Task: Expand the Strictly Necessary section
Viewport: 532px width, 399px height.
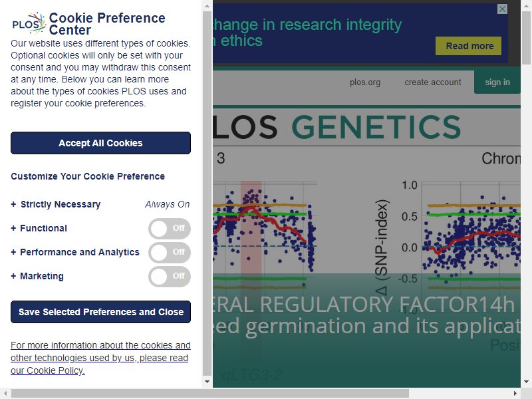Action: click(x=56, y=204)
